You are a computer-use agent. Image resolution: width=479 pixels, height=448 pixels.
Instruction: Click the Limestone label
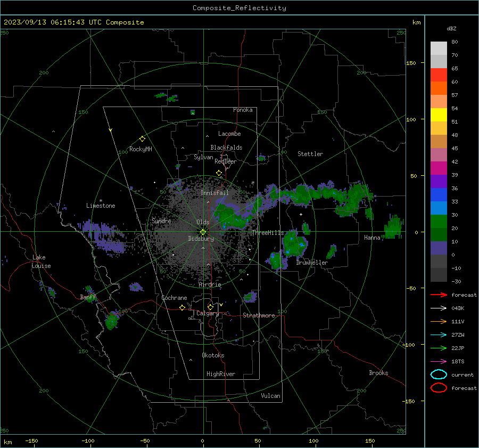point(101,206)
